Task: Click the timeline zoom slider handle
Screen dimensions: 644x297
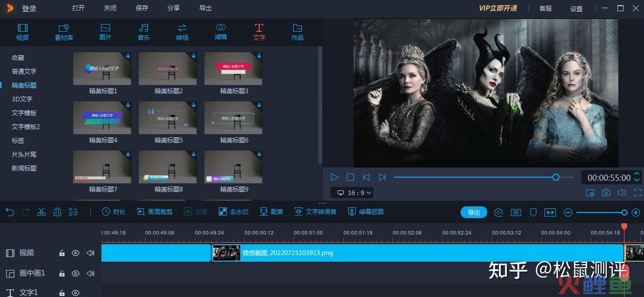Action: [624, 213]
